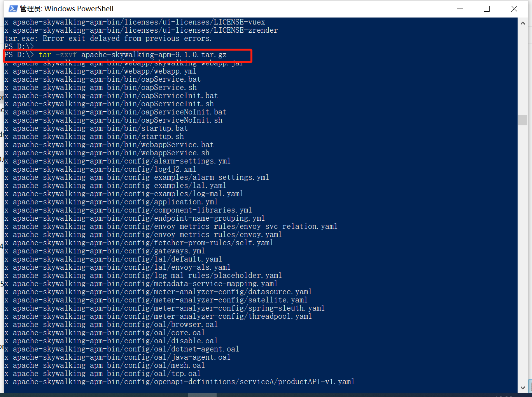Click the maximize window icon
This screenshot has height=397, width=532.
pyautogui.click(x=486, y=8)
